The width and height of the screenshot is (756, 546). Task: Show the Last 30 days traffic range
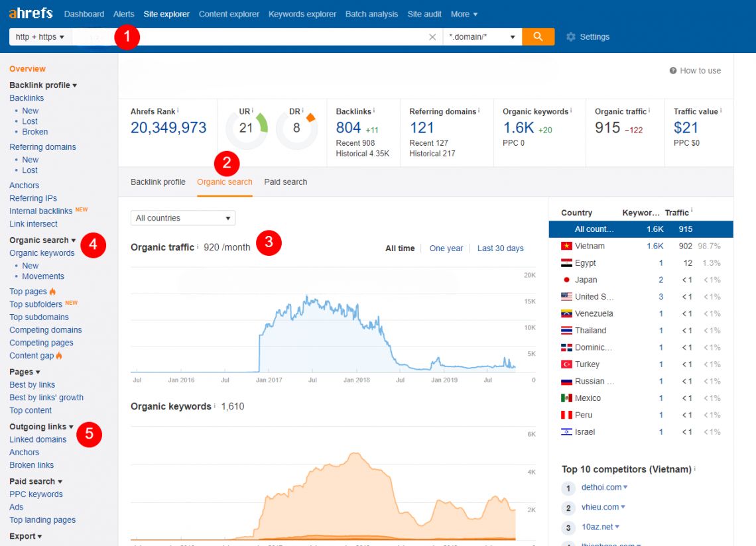coord(501,248)
